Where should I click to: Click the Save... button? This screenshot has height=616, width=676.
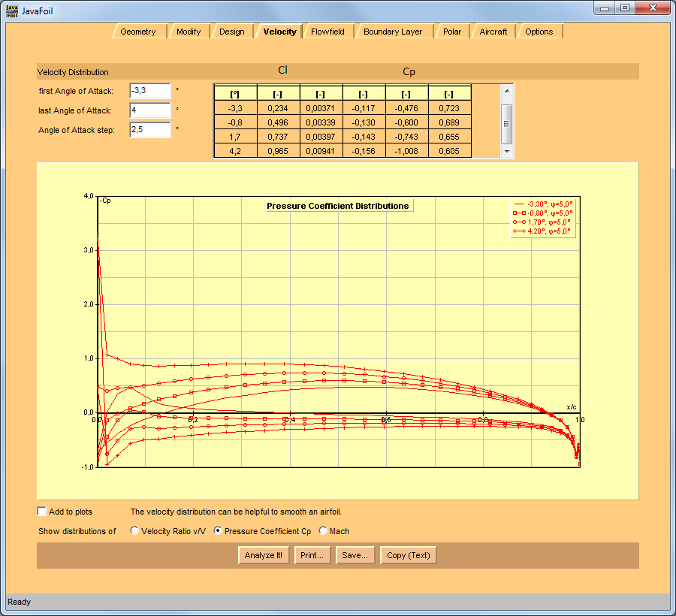[353, 556]
